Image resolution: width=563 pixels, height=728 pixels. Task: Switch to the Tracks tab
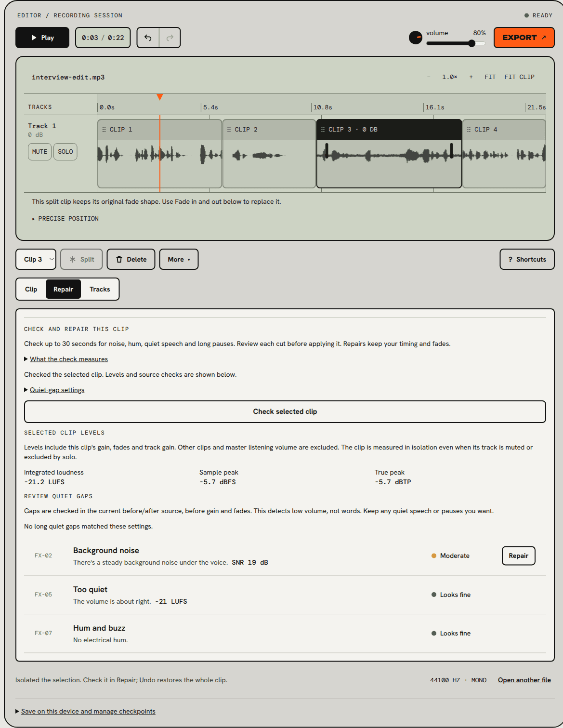[100, 289]
